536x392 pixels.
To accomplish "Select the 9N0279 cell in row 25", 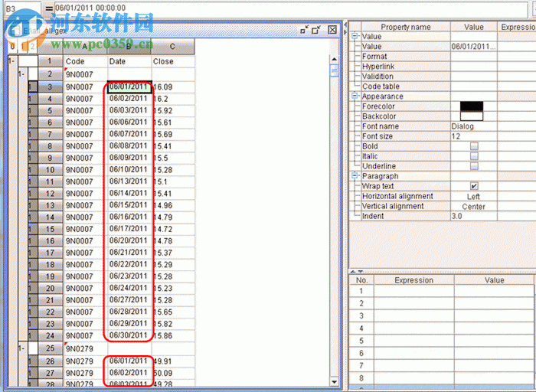I will 86,348.
